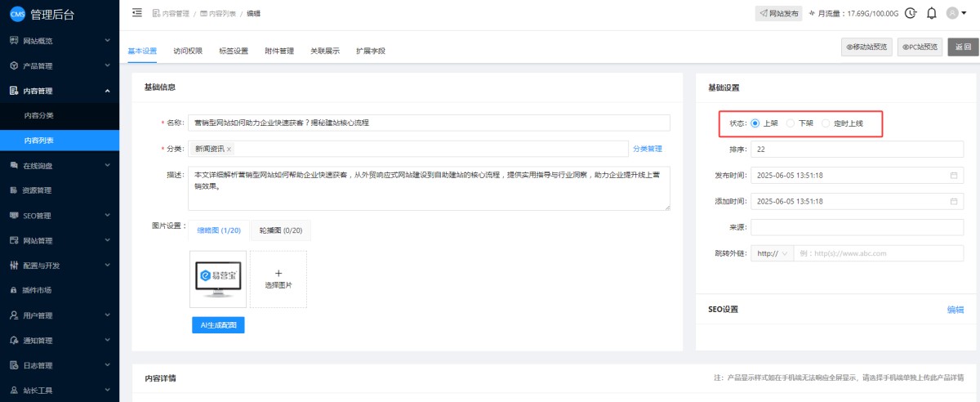Screen dimensions: 980x402
Task: Click the plus tile to select image
Action: point(278,279)
